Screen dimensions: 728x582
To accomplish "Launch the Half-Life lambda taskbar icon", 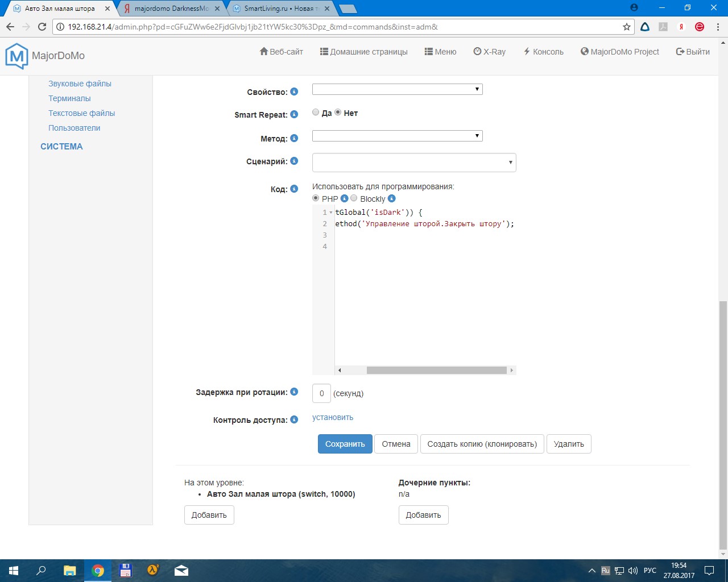I will point(153,571).
